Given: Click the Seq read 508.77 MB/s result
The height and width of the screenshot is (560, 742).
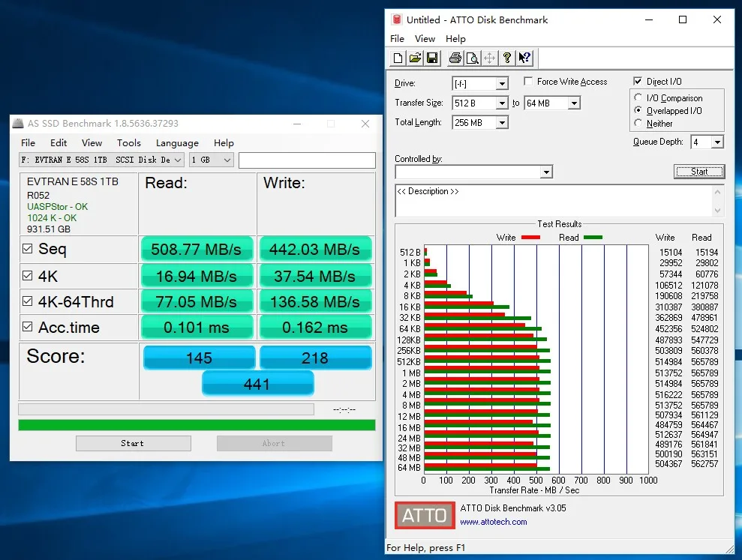Looking at the screenshot, I should 197,249.
